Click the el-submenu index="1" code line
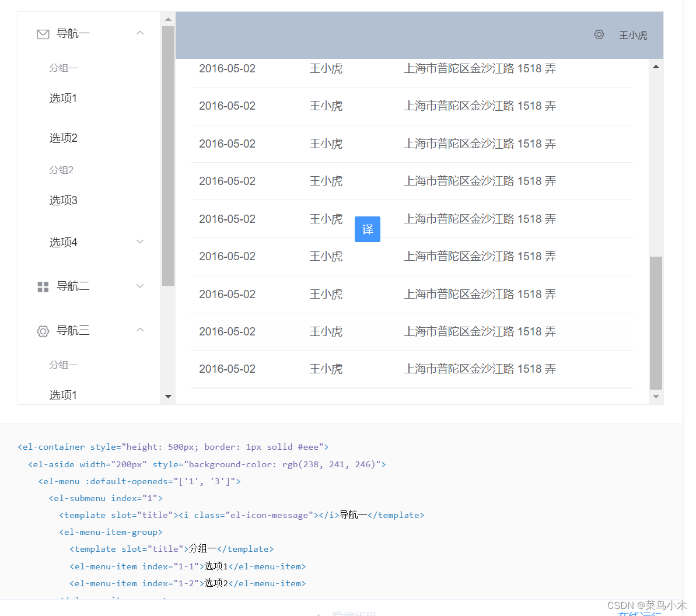This screenshot has height=616, width=696. coord(106,498)
